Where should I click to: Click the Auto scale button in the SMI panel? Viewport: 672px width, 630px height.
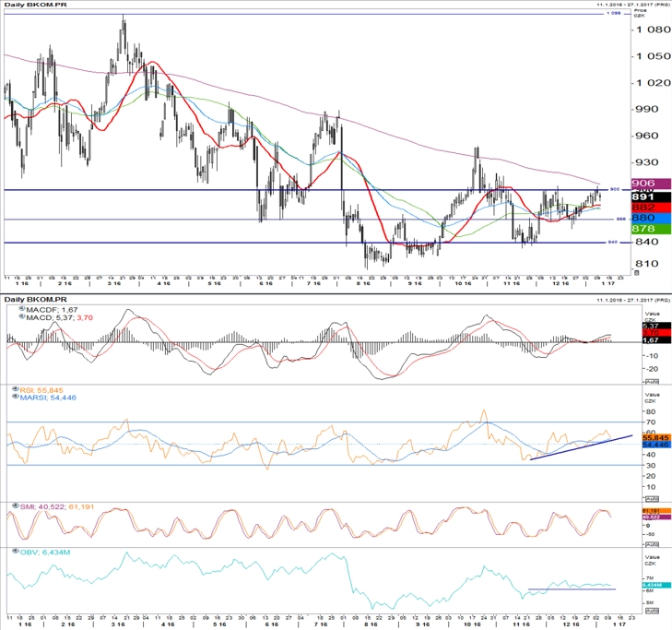pyautogui.click(x=652, y=544)
